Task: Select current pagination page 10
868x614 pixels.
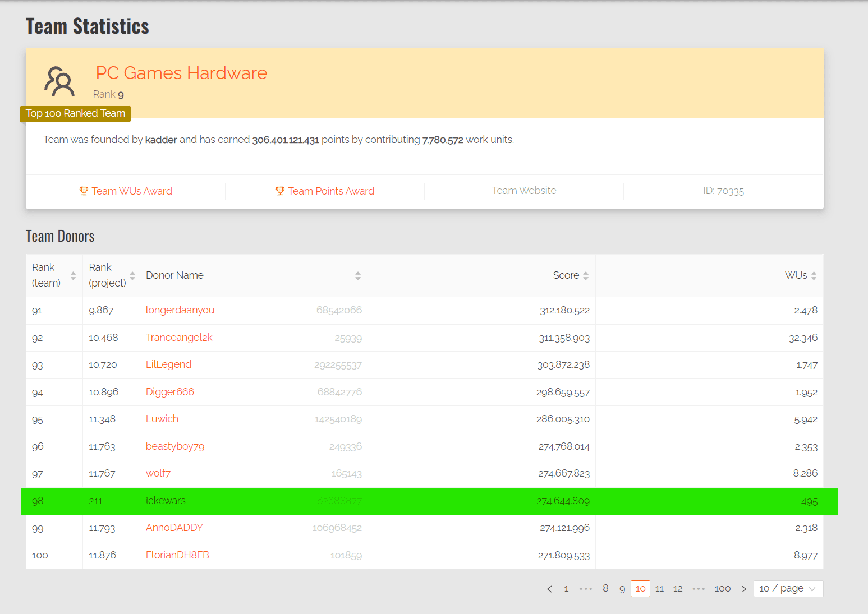Action: pos(640,589)
